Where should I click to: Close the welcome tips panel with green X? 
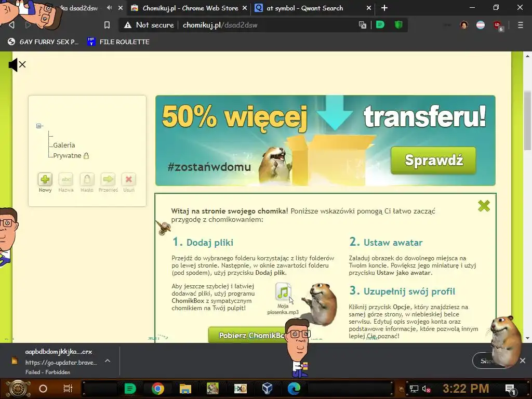click(484, 206)
